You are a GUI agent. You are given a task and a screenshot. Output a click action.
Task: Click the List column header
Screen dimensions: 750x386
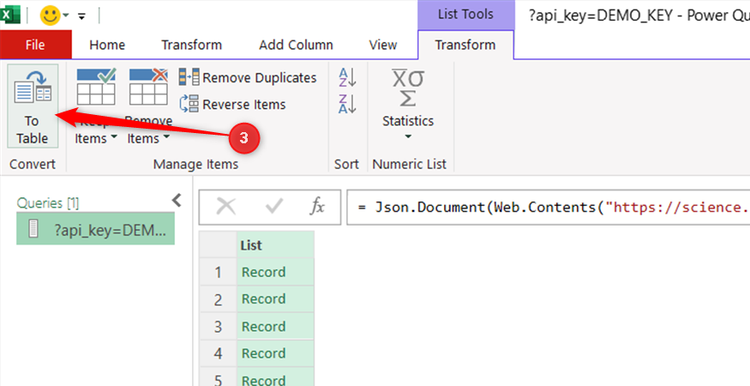pyautogui.click(x=276, y=245)
